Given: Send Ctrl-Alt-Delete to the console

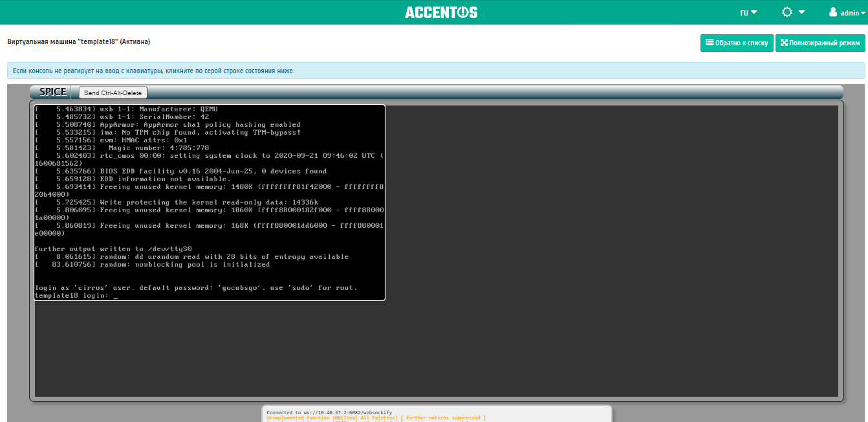Looking at the screenshot, I should [x=113, y=93].
